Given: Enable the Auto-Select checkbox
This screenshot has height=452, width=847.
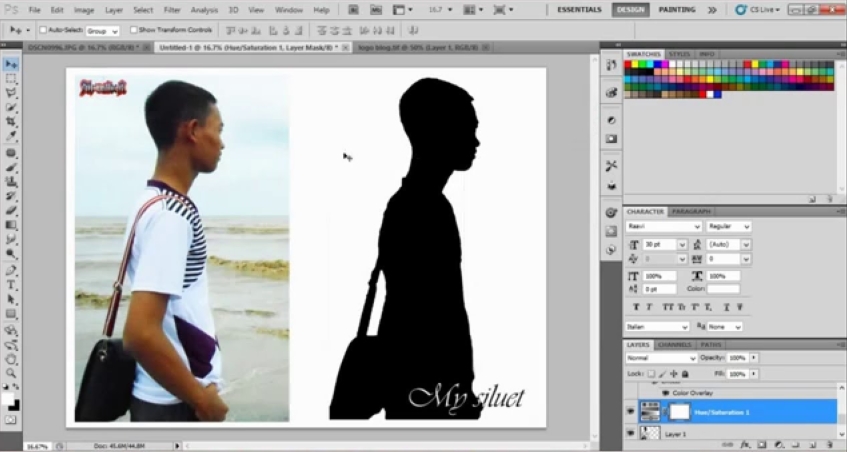Looking at the screenshot, I should [x=42, y=30].
